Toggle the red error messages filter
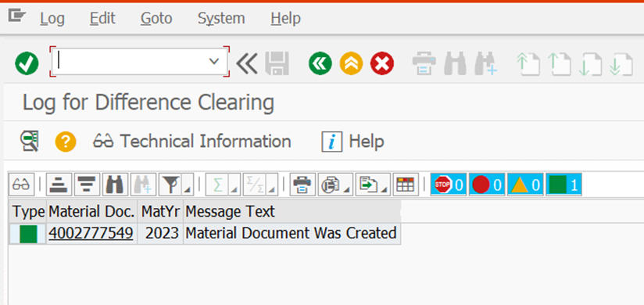Viewport: 644px width, 305px height. point(487,185)
